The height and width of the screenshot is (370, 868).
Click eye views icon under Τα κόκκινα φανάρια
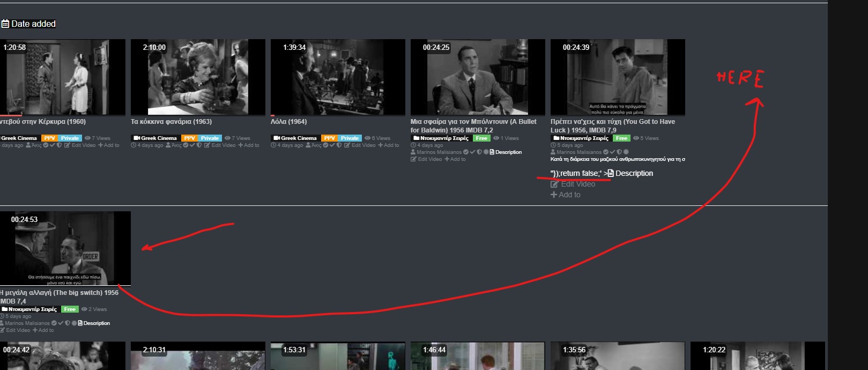click(x=228, y=138)
